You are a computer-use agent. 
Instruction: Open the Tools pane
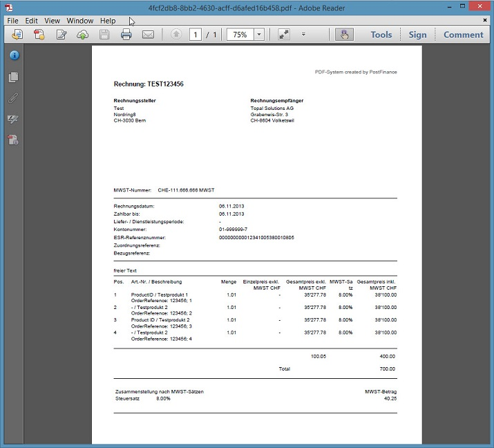381,35
